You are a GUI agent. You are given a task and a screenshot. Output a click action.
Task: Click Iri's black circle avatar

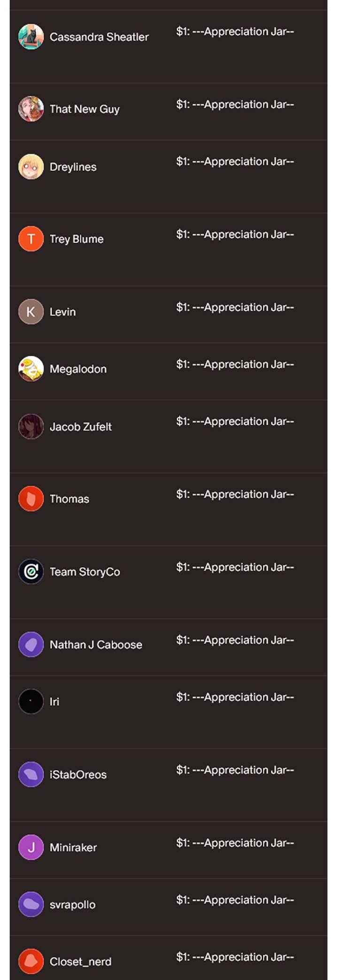point(31,701)
